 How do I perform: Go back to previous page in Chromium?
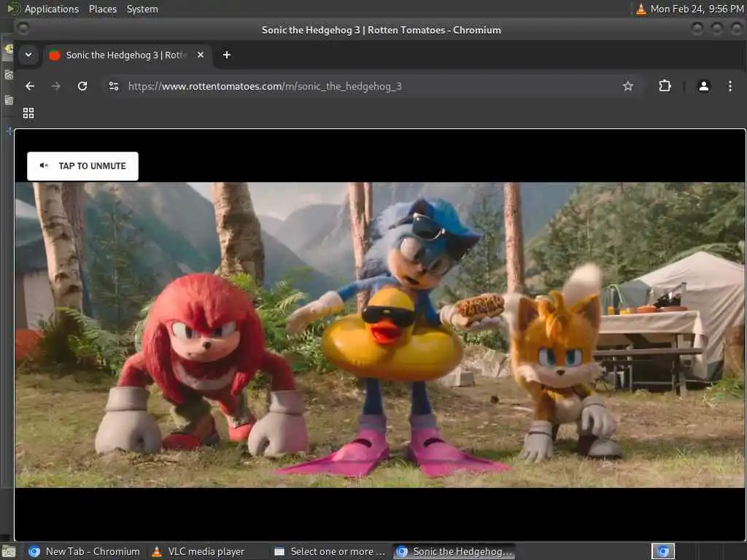point(29,86)
